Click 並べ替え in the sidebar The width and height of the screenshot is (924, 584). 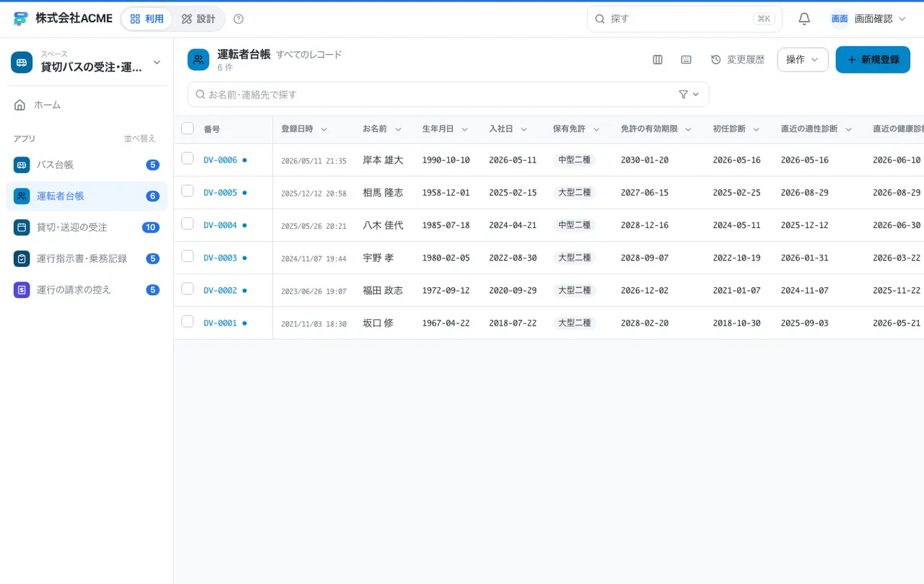[139, 139]
